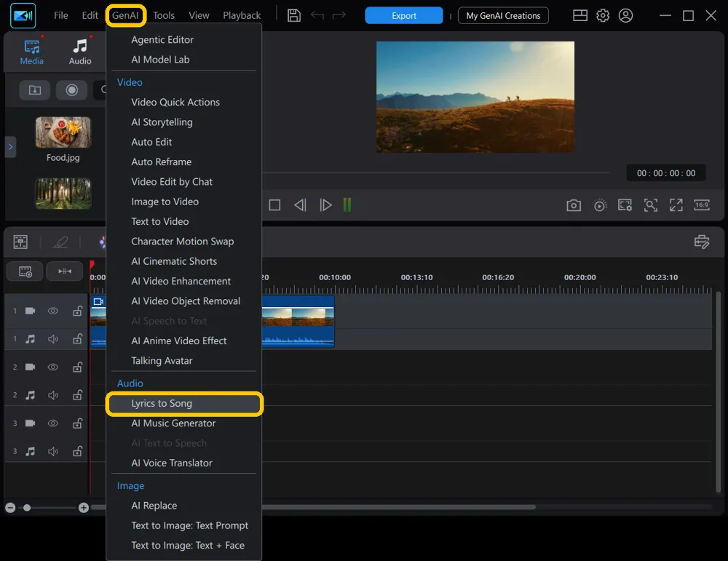Open timeline render preview icon at right
The width and height of the screenshot is (728, 561).
pyautogui.click(x=702, y=242)
